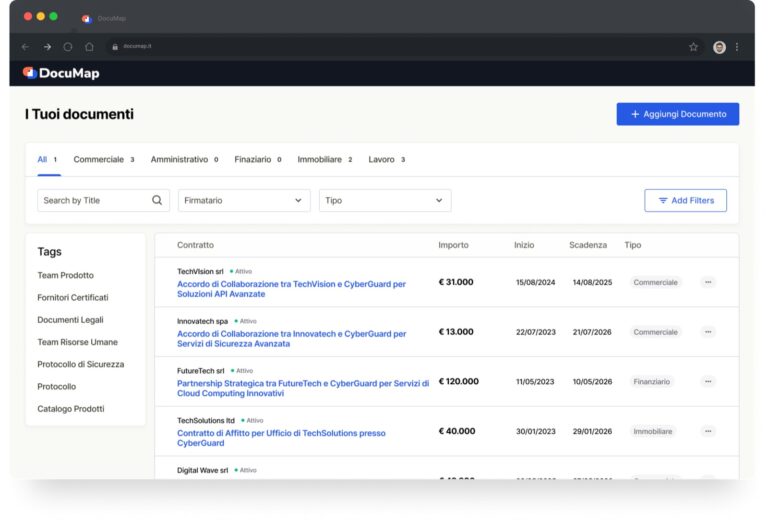Image resolution: width=768 pixels, height=523 pixels.
Task: Expand the Tipo dropdown
Action: pos(385,200)
